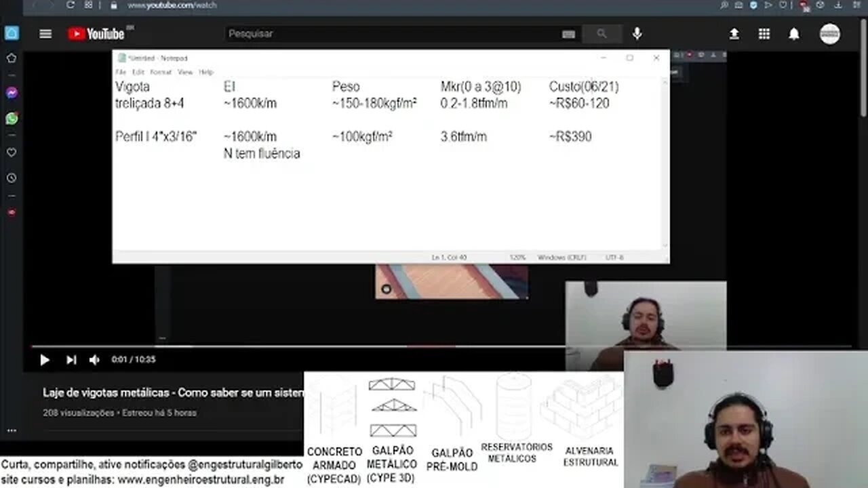
Task: Click the red sidebar icon below history
Action: (12, 212)
